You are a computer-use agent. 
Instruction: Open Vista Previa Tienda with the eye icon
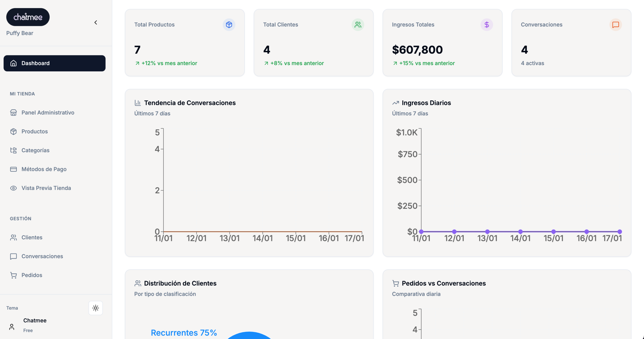point(13,188)
